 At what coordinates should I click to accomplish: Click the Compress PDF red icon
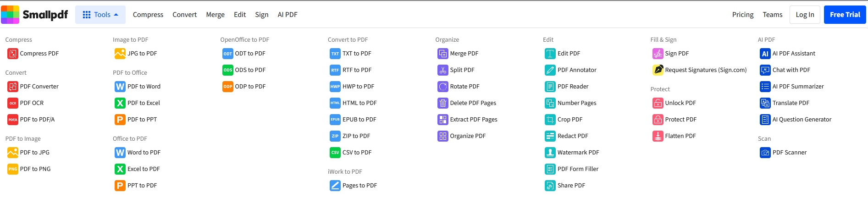point(13,54)
